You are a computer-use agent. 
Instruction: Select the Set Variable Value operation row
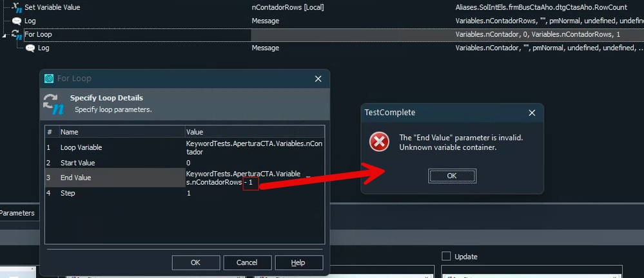click(322, 7)
